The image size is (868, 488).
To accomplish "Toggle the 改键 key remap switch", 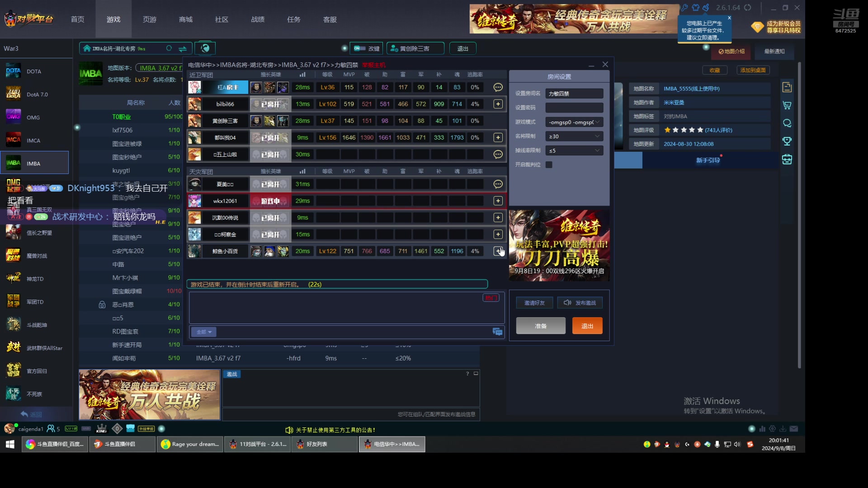I will tap(360, 48).
